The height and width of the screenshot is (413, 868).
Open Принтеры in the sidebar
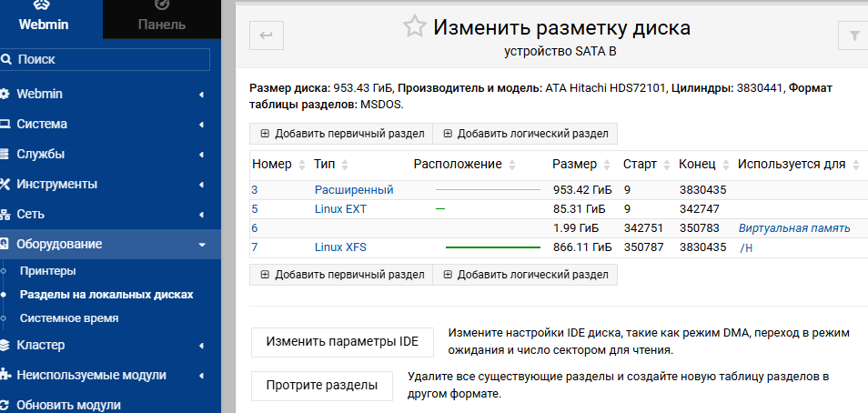48,271
